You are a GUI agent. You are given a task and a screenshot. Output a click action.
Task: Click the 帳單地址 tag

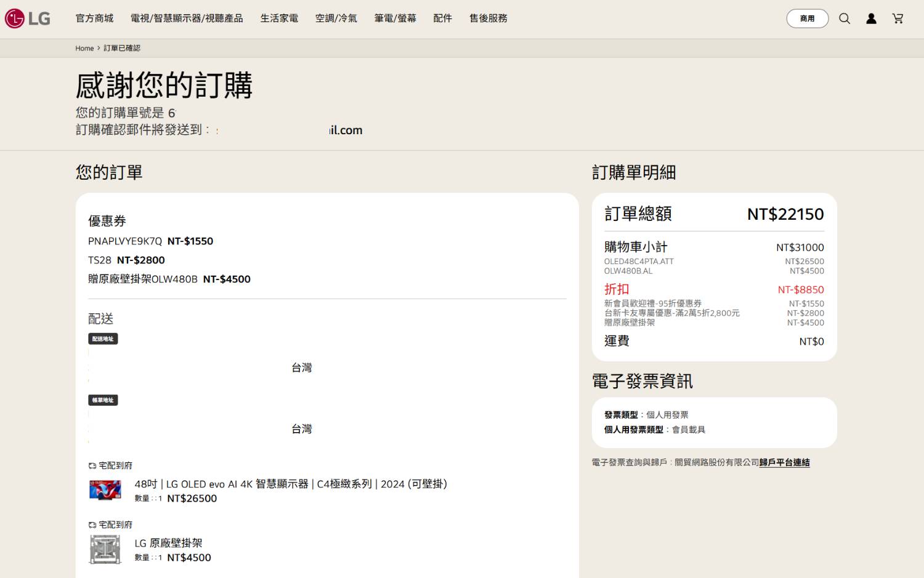pos(103,400)
